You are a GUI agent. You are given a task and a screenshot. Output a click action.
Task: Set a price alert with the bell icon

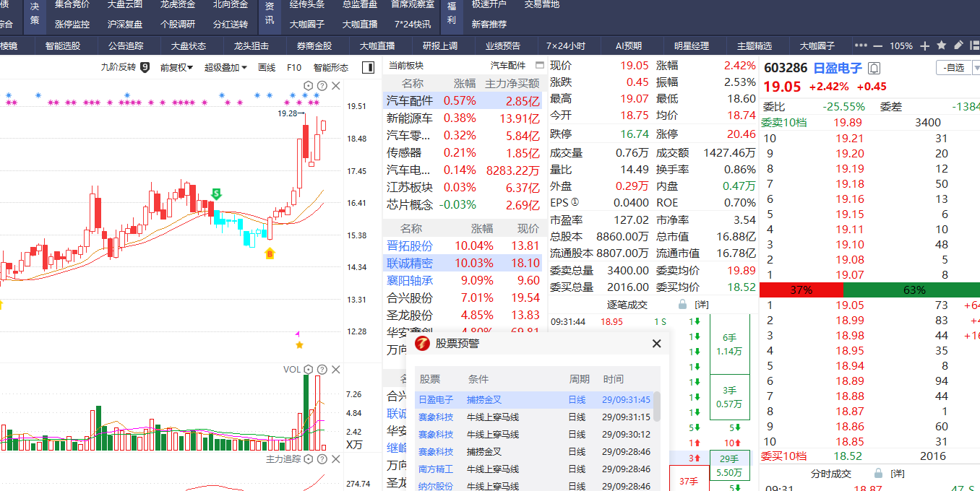874,69
